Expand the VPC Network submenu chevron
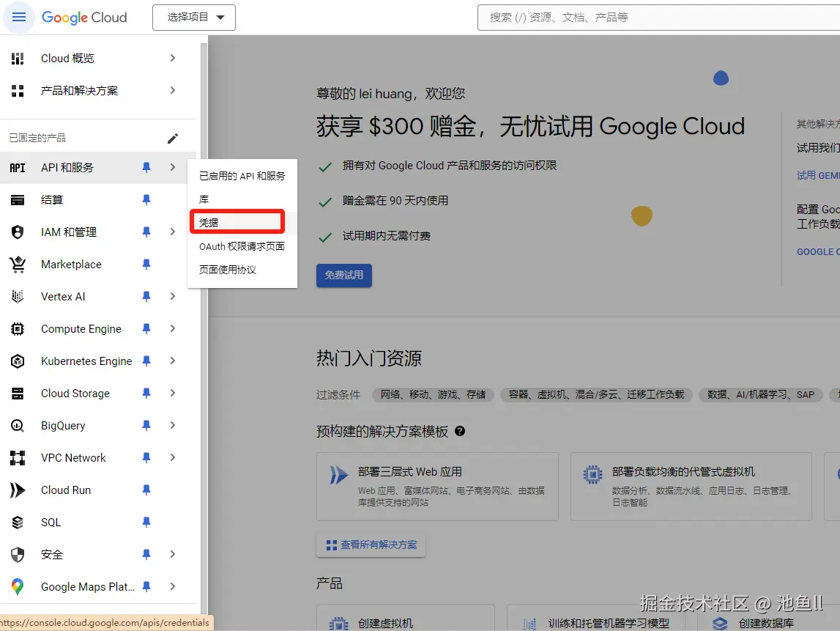 (173, 457)
